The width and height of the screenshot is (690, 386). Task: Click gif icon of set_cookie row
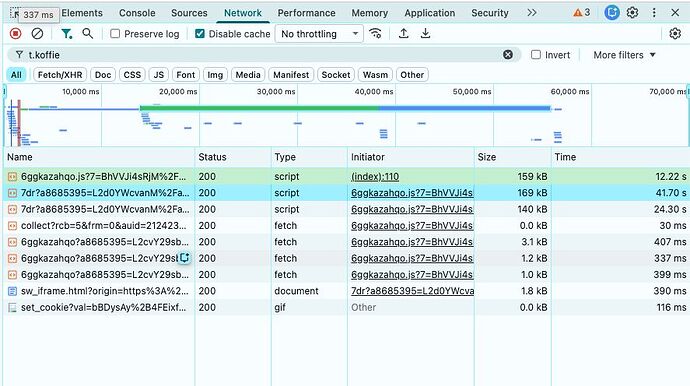(12, 307)
